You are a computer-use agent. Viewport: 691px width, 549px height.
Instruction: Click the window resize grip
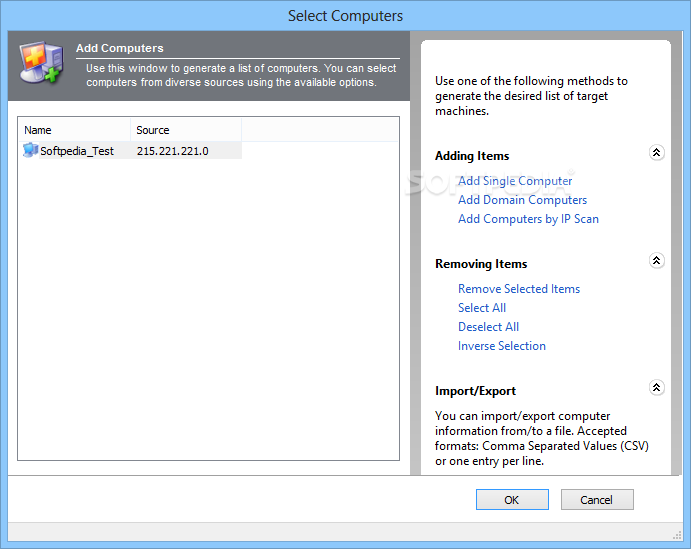tap(677, 536)
